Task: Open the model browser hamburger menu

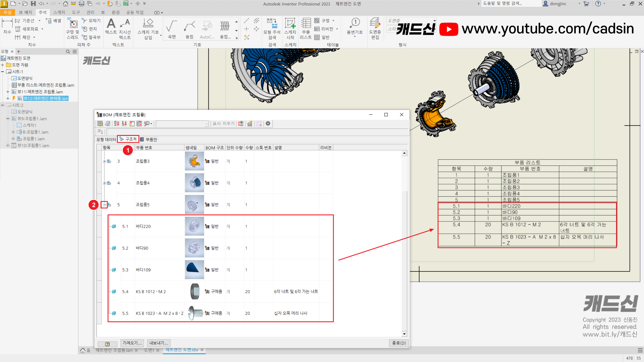Action: click(x=74, y=51)
